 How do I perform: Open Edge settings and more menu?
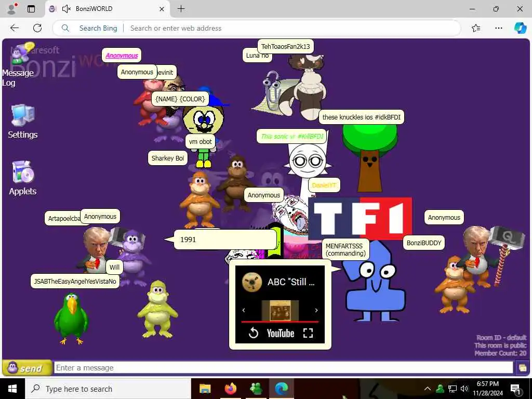click(498, 28)
